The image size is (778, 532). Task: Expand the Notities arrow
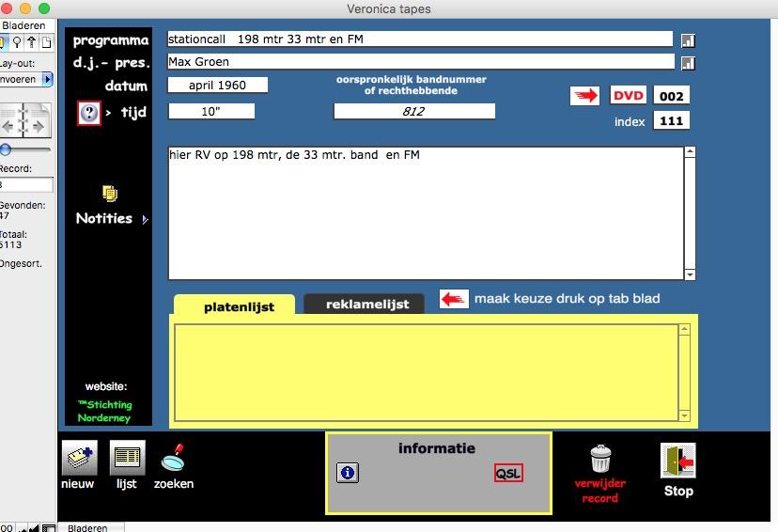point(145,220)
